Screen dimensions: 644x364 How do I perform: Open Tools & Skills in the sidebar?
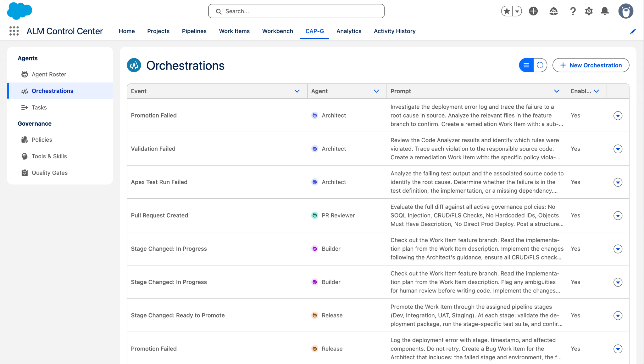click(x=60, y=156)
